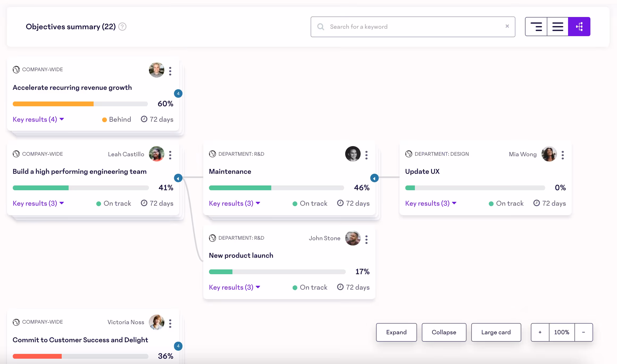Image resolution: width=617 pixels, height=364 pixels.
Task: Click the 100% zoom level
Action: [x=562, y=332]
